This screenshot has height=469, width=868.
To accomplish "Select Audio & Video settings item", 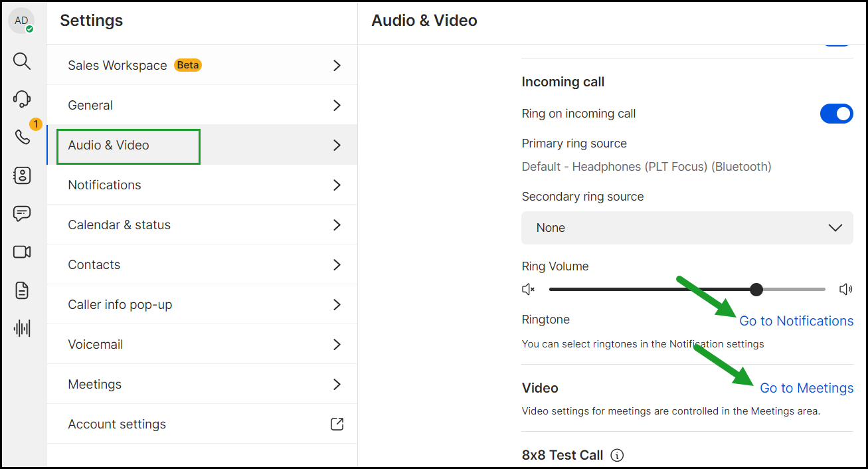I will [202, 145].
